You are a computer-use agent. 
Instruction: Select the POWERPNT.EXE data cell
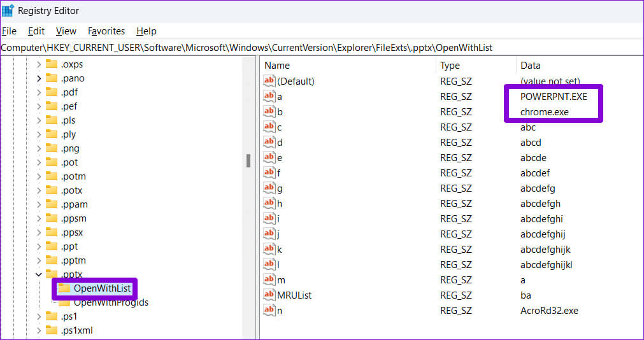point(554,97)
